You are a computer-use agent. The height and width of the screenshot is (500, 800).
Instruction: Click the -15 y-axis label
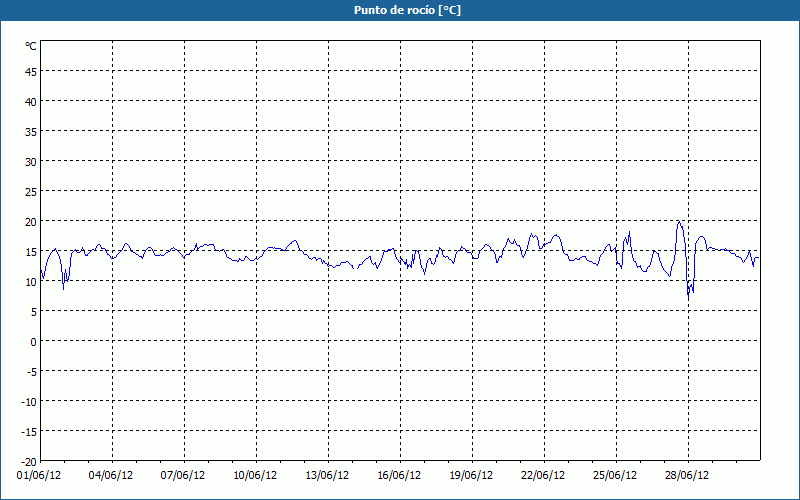[x=28, y=432]
